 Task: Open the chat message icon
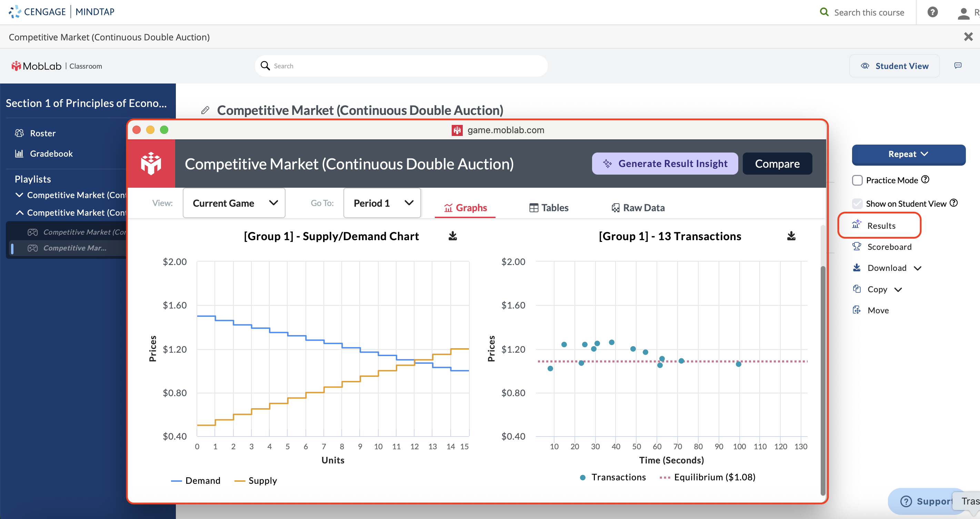point(958,66)
